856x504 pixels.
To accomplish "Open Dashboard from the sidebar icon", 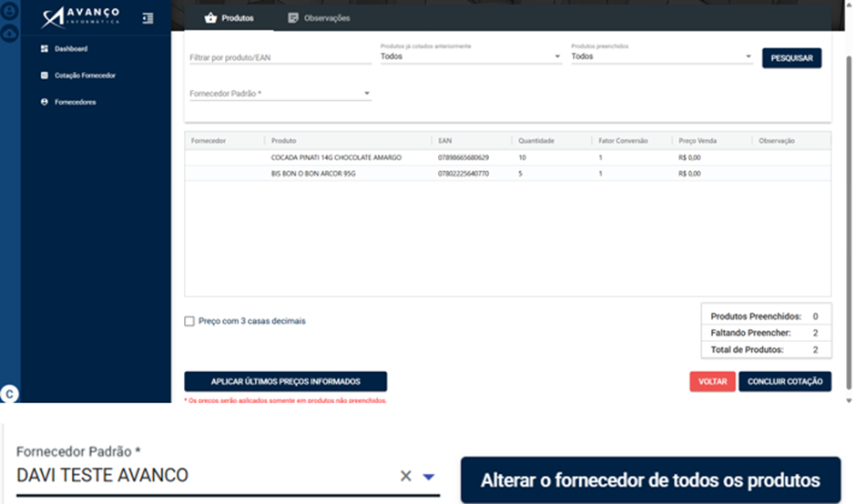I will click(x=45, y=48).
